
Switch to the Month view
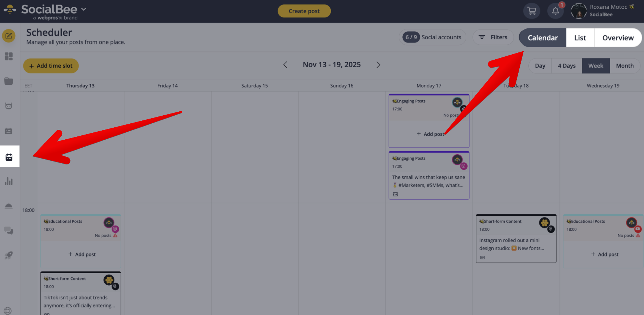pyautogui.click(x=625, y=66)
